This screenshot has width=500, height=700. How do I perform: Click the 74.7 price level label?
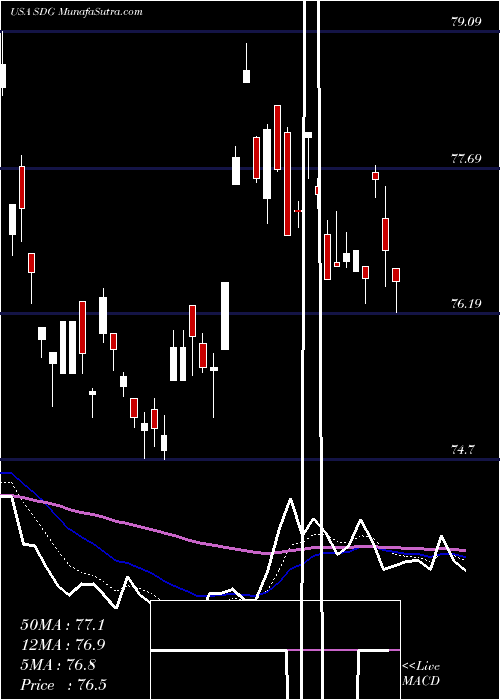[462, 450]
